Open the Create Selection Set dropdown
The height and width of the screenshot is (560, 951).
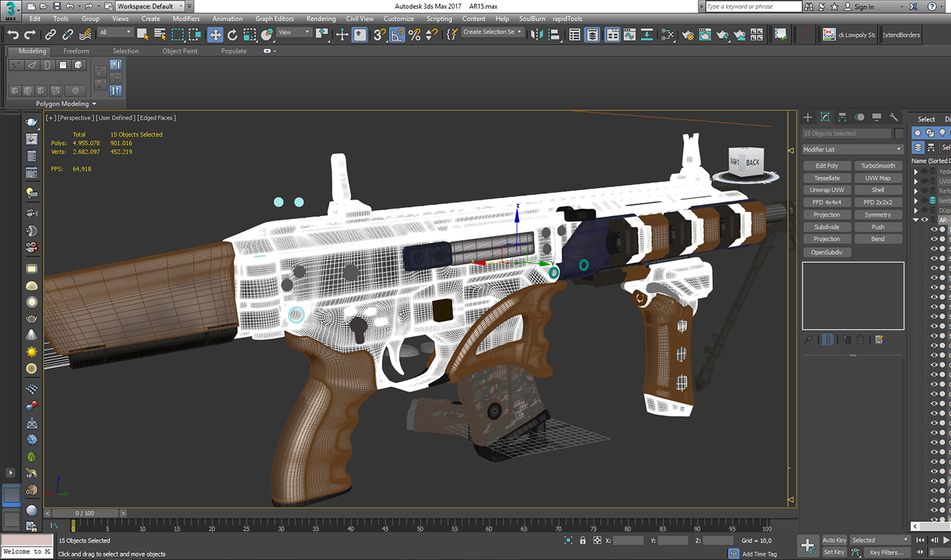pyautogui.click(x=493, y=33)
